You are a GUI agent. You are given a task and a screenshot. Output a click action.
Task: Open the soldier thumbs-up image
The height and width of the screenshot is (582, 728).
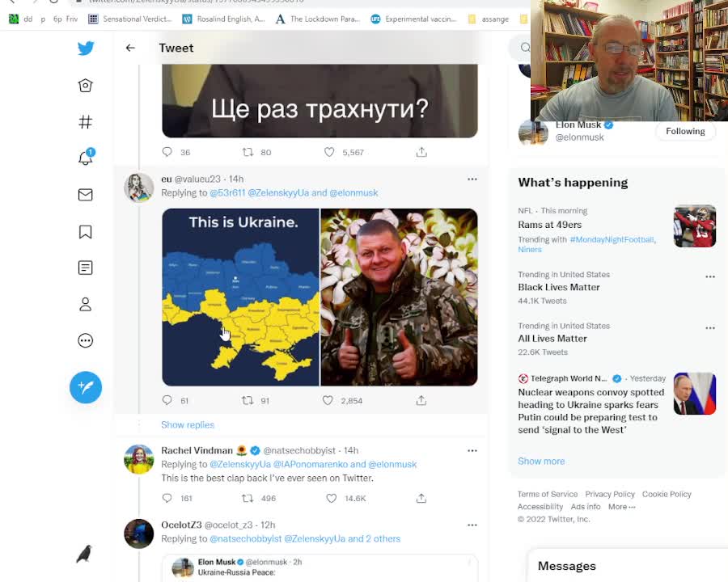[x=400, y=297]
